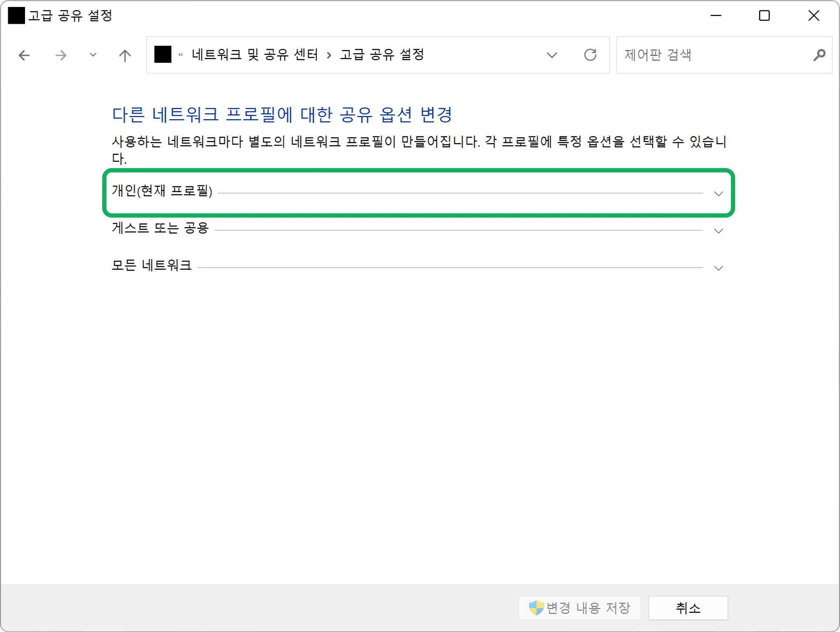Click the Forward navigation arrow

click(61, 55)
